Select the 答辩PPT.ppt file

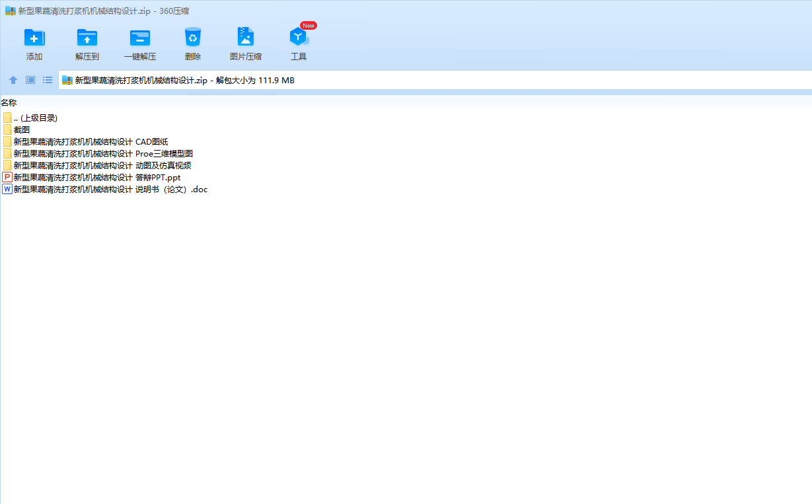pos(91,177)
